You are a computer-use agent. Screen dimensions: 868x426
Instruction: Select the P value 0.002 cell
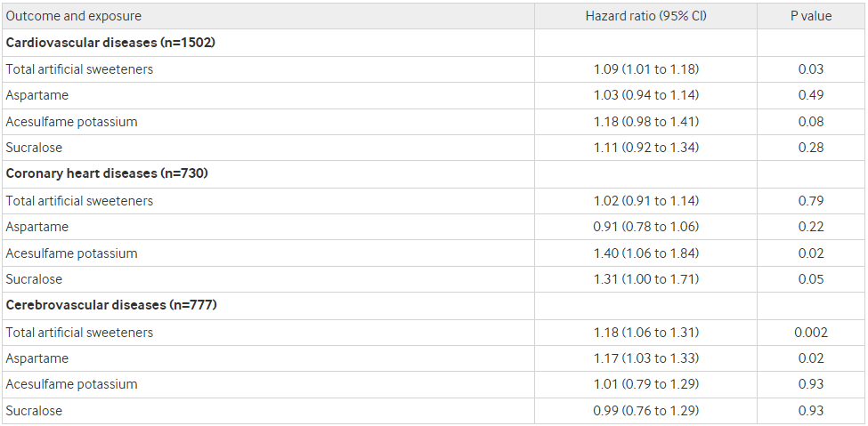tap(810, 333)
